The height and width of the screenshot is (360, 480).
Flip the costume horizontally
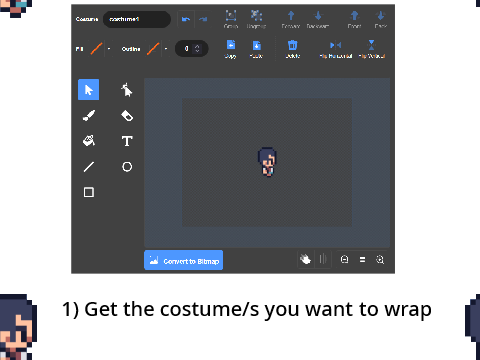coord(336,49)
